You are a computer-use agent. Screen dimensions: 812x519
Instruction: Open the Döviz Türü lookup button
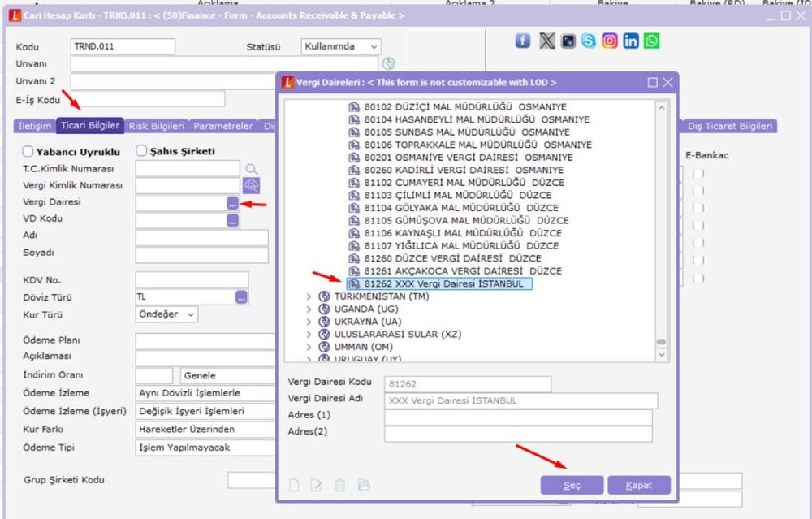point(241,296)
